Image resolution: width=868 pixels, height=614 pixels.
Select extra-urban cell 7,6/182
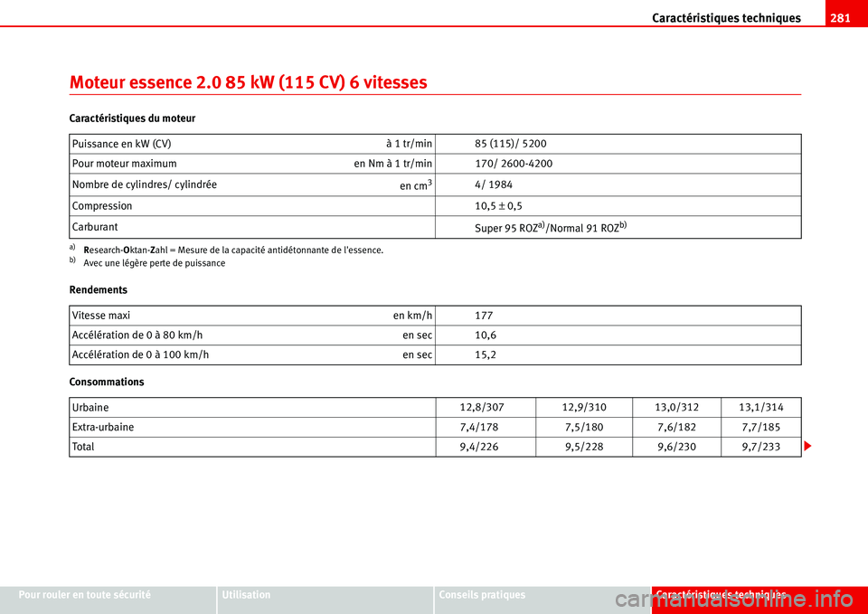click(x=676, y=428)
